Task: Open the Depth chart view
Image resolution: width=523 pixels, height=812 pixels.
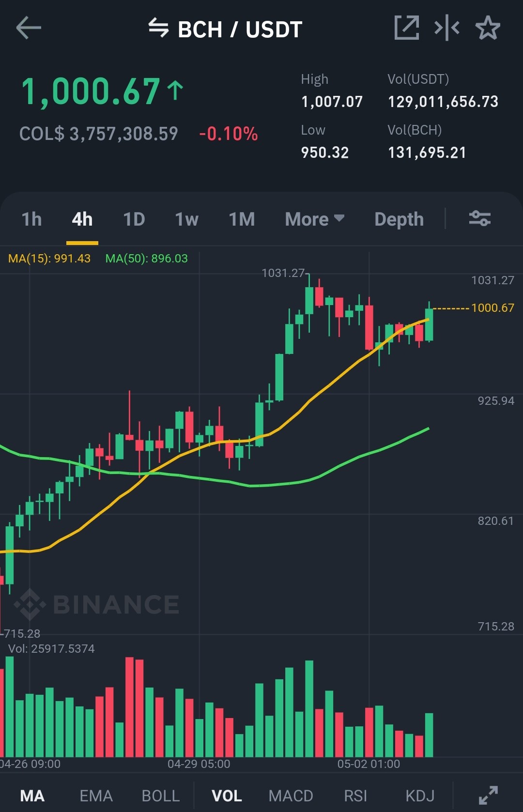Action: click(399, 219)
